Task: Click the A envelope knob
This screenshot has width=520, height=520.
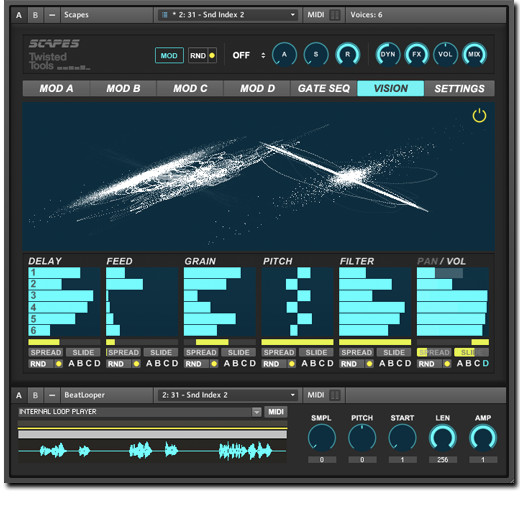Action: 284,55
